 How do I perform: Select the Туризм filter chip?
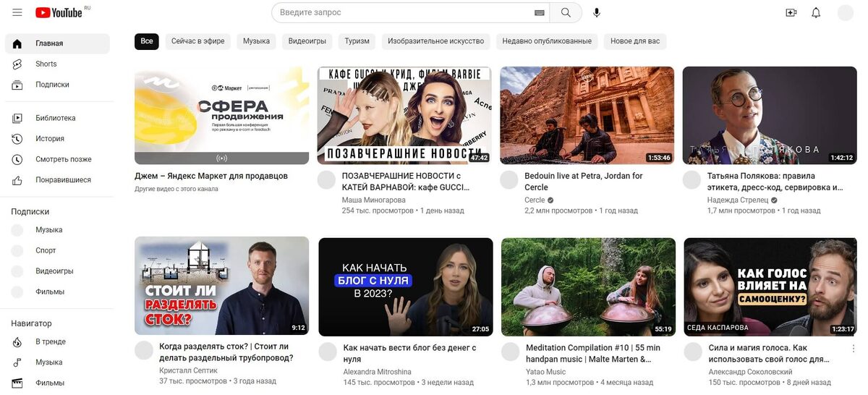point(357,41)
